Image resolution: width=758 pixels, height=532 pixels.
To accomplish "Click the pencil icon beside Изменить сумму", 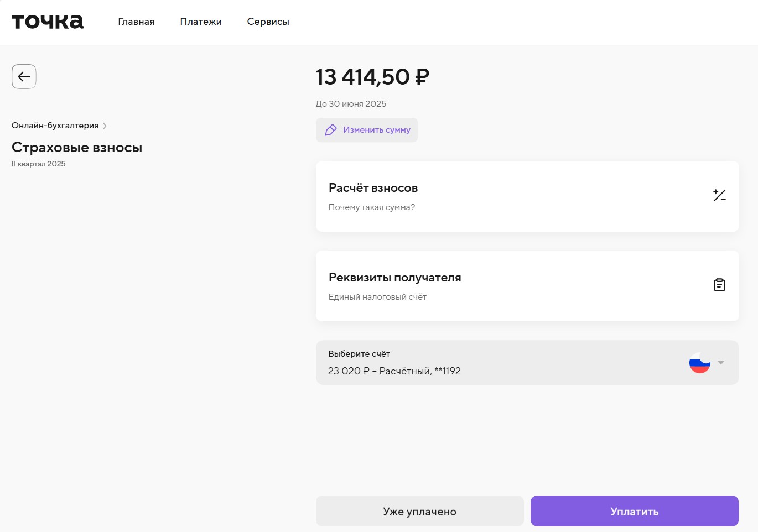I will point(331,130).
